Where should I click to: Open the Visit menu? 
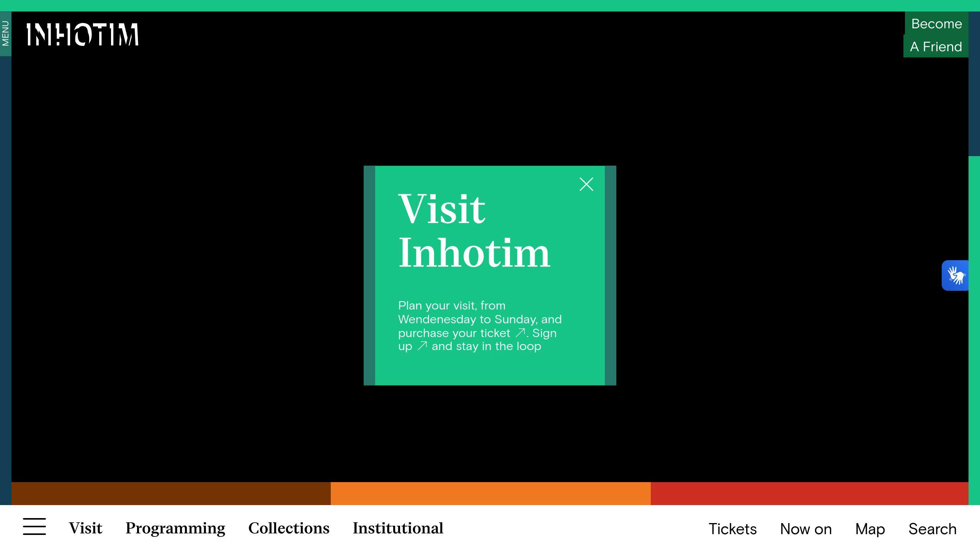tap(86, 528)
